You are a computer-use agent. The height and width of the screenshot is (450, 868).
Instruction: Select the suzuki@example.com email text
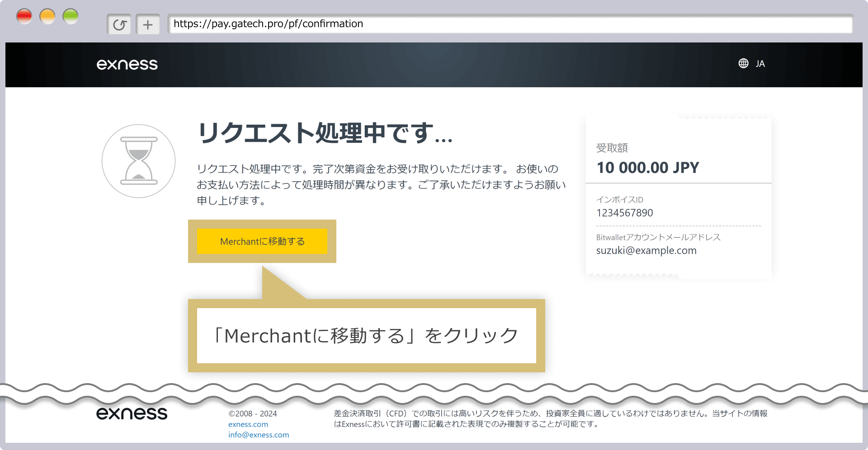point(646,250)
